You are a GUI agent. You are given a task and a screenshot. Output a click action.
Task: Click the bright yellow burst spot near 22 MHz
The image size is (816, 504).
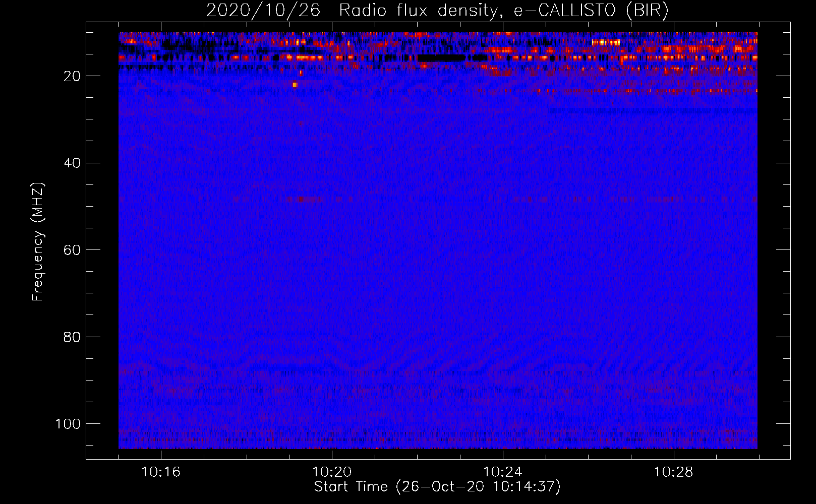(x=295, y=85)
